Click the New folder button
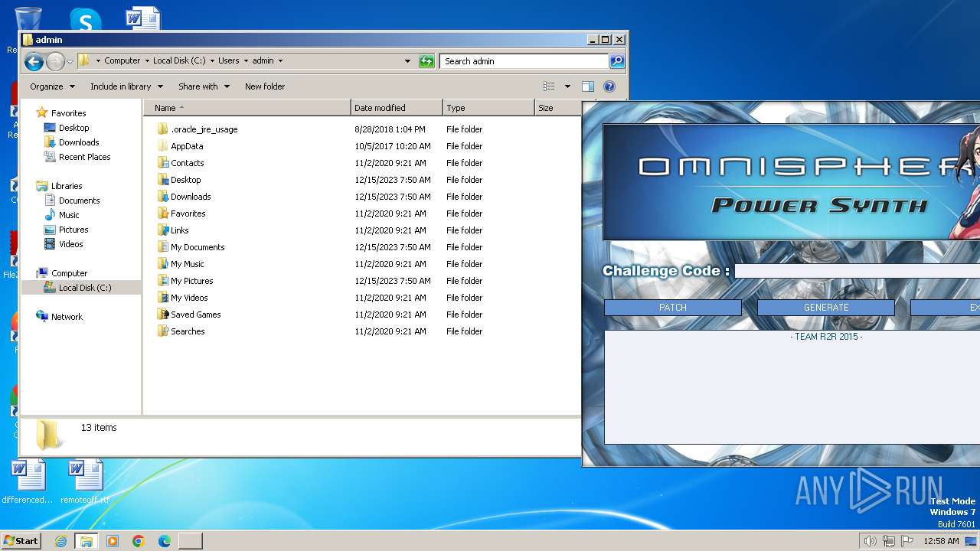 click(x=265, y=86)
